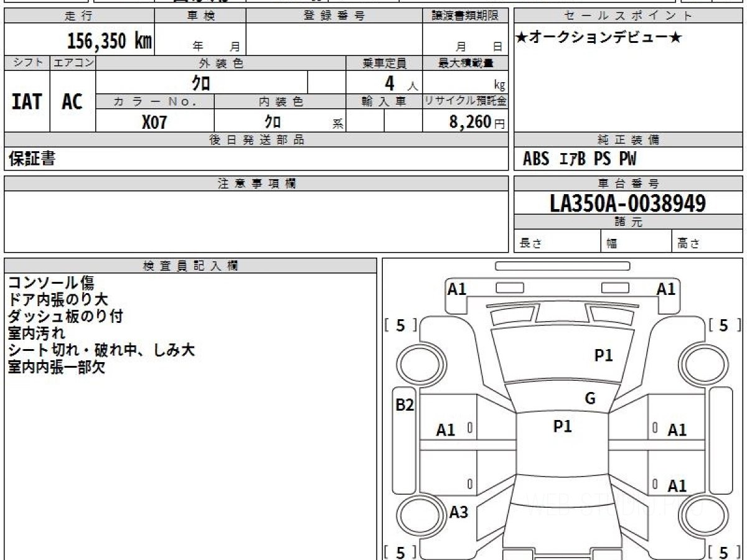
Task: Select the 純正装備 header
Action: [x=628, y=140]
